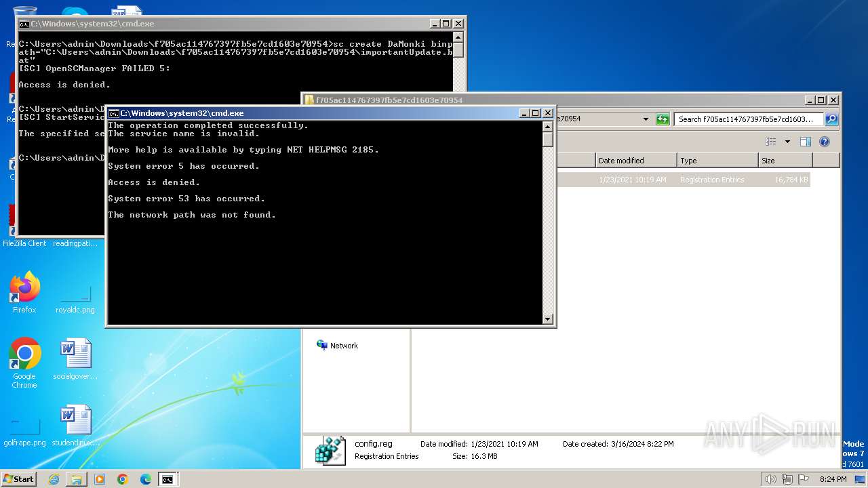Viewport: 868px width, 488px height.
Task: Open Explorer help question-mark icon
Action: point(825,142)
